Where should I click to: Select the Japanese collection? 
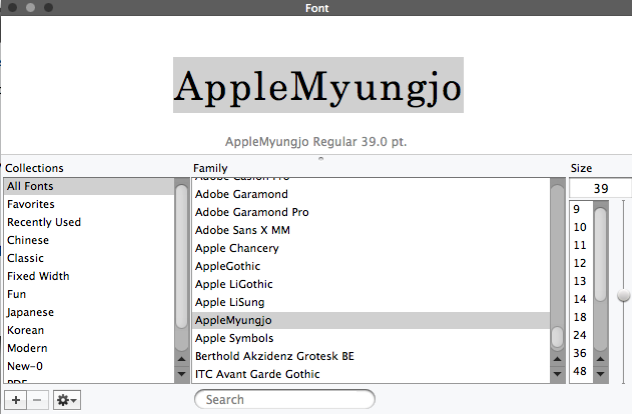(89, 312)
